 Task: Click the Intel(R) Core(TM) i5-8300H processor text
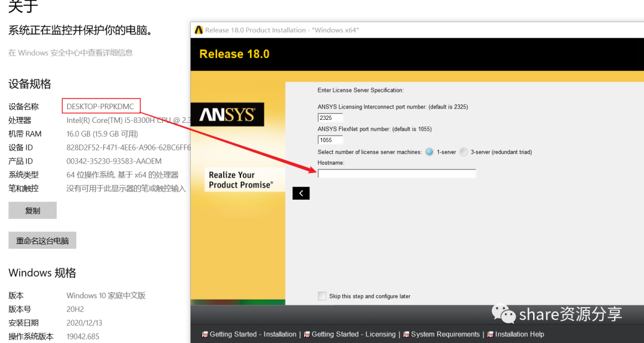coord(128,120)
